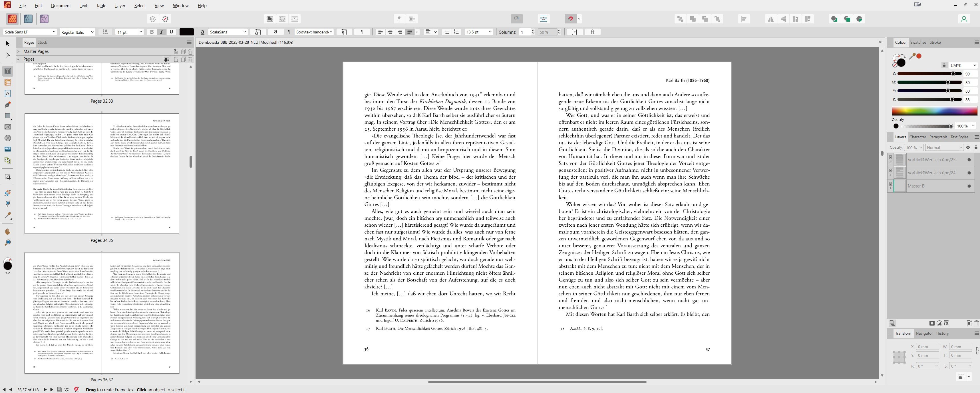This screenshot has width=980, height=393.
Task: Open paragraph style dropdown Bodytext hängend
Action: click(x=314, y=32)
